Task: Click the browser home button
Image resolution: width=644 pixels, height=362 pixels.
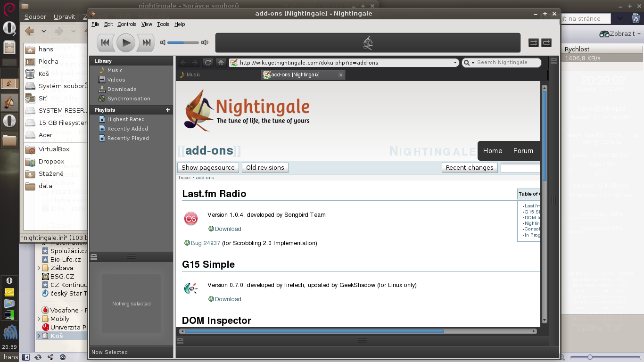Action: pos(221,63)
